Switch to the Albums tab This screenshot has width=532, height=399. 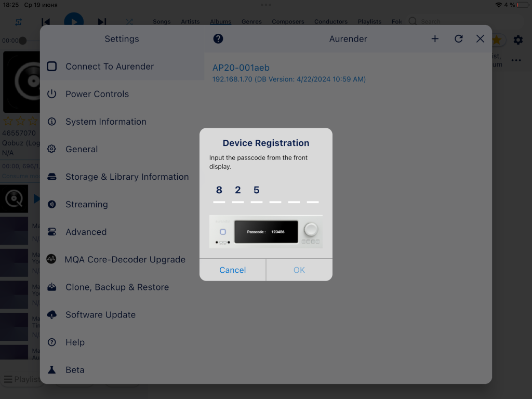click(x=220, y=21)
